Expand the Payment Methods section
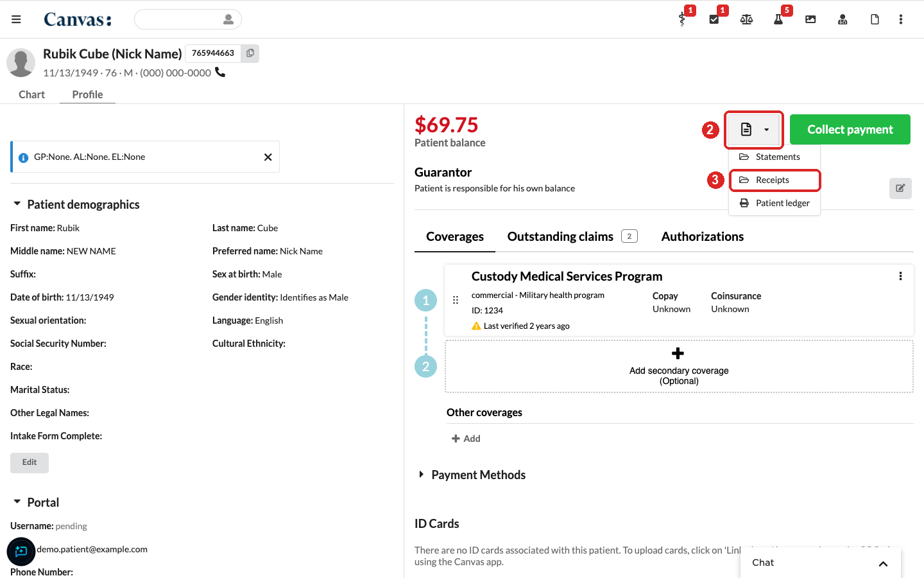 pyautogui.click(x=422, y=475)
